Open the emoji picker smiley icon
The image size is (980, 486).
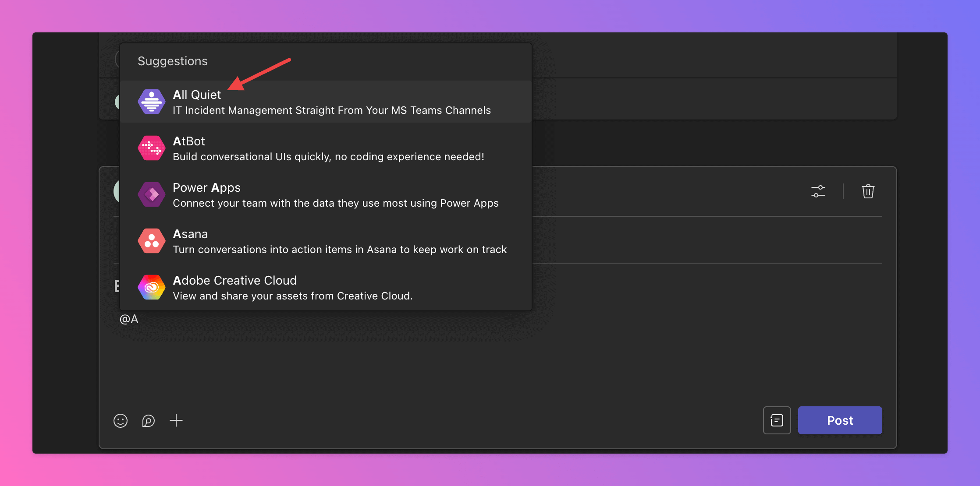(121, 421)
